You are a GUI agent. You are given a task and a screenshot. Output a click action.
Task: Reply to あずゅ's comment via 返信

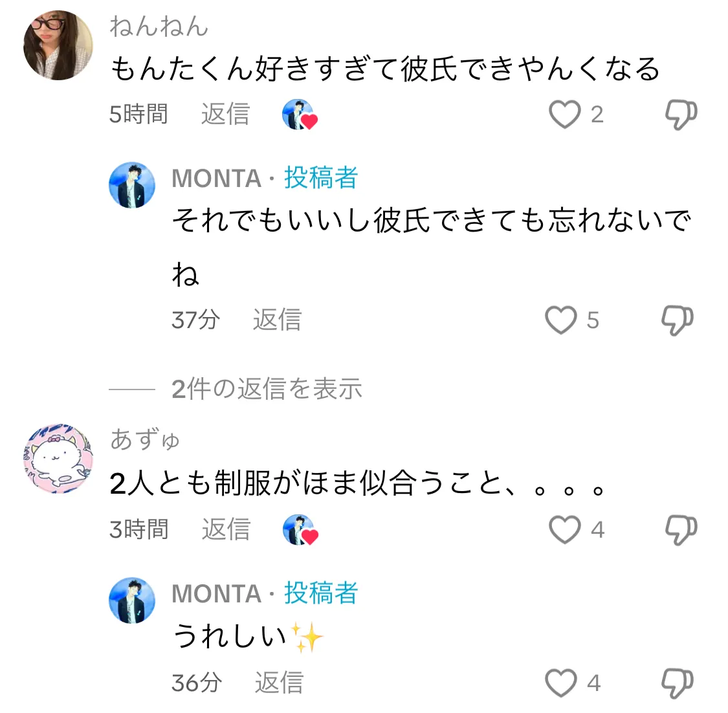click(x=226, y=530)
